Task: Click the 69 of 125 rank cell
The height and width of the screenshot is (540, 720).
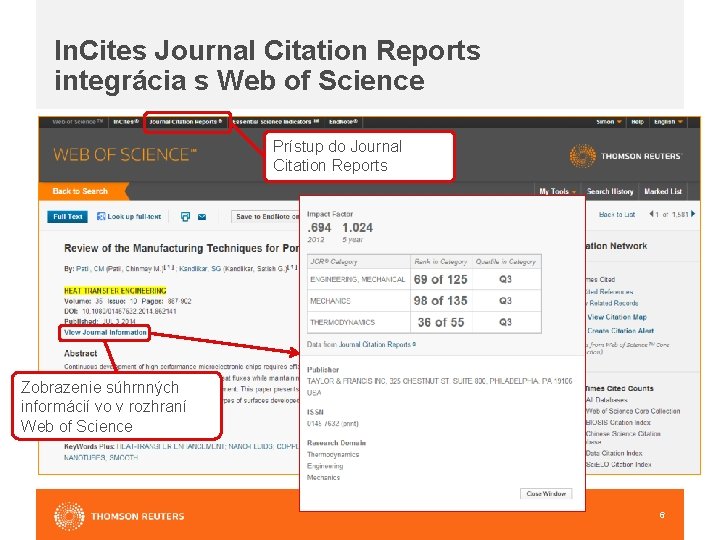Action: click(440, 280)
